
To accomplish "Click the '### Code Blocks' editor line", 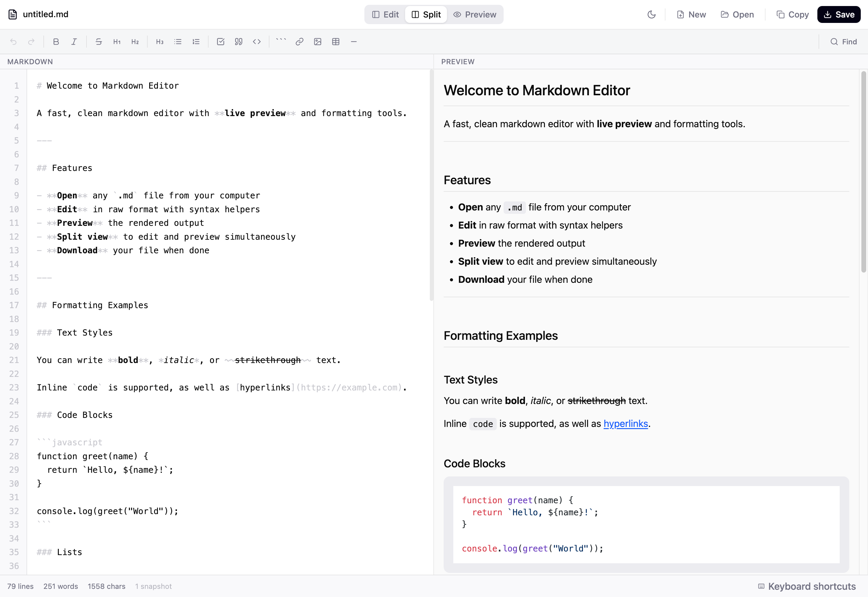I will [x=74, y=415].
